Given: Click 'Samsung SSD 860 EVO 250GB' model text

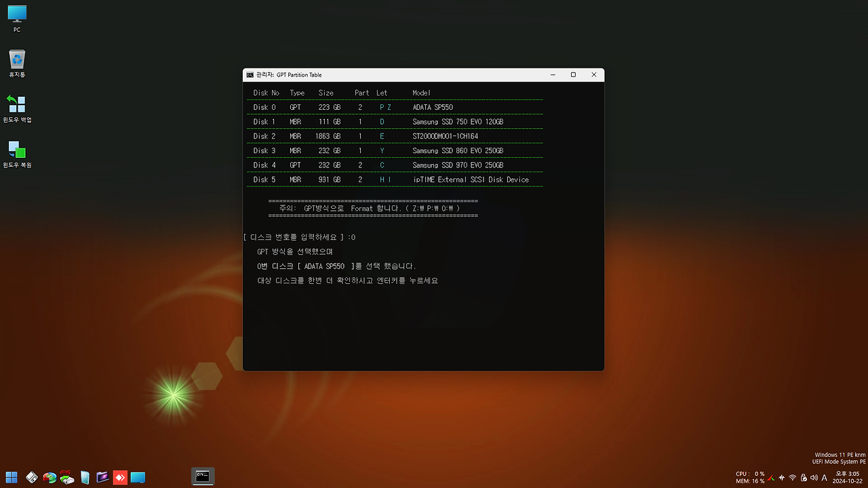Looking at the screenshot, I should [458, 150].
